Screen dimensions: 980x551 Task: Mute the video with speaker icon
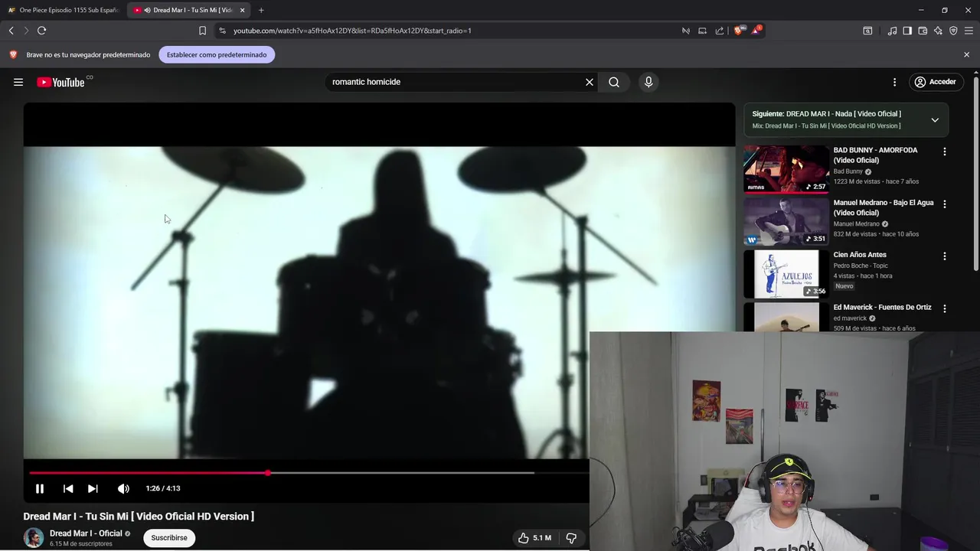pyautogui.click(x=123, y=488)
